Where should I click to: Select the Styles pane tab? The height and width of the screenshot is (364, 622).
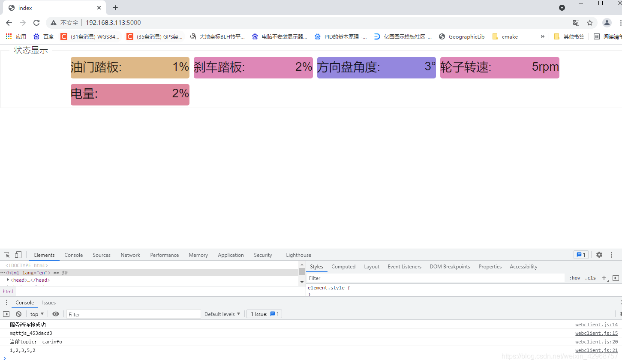pos(316,267)
